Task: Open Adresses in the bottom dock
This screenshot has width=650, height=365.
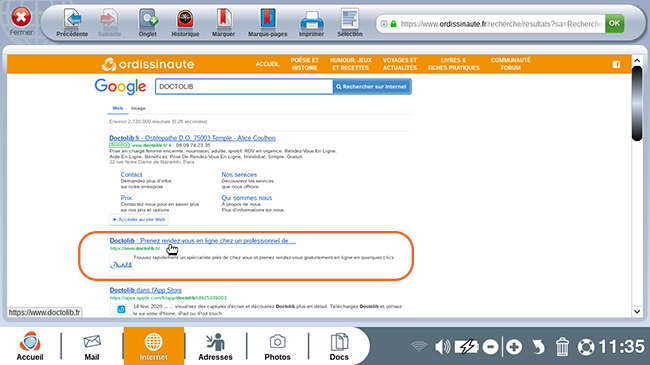Action: [x=215, y=346]
